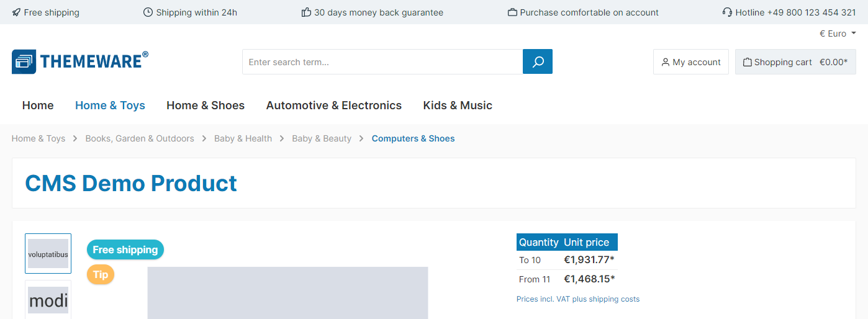Open the Home & Toys menu

tap(110, 106)
